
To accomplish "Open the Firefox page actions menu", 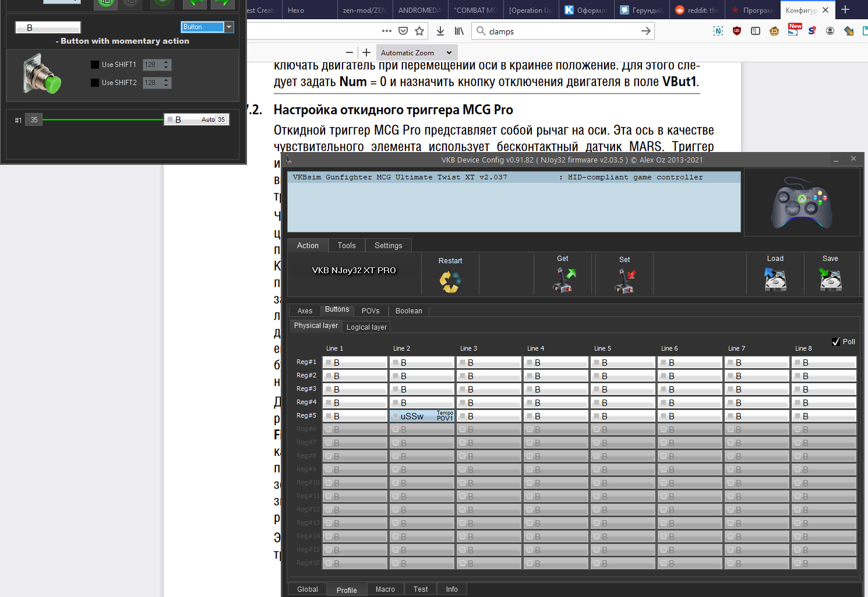I will pyautogui.click(x=387, y=31).
